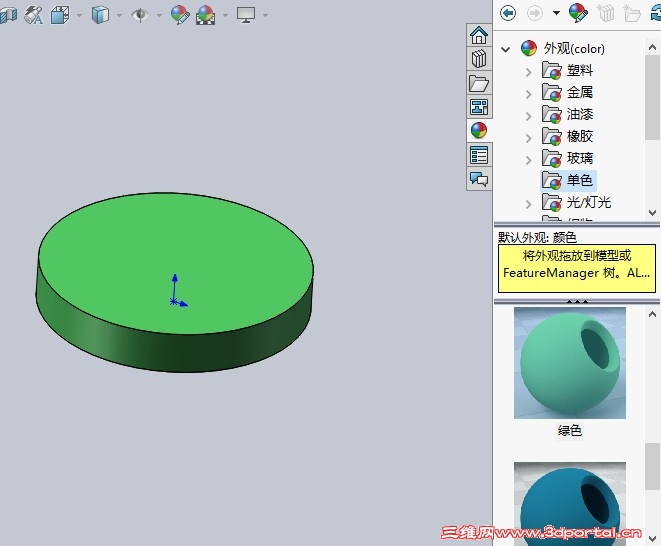This screenshot has height=546, width=661.
Task: Select the 橡胶 appearance folder
Action: click(x=567, y=136)
